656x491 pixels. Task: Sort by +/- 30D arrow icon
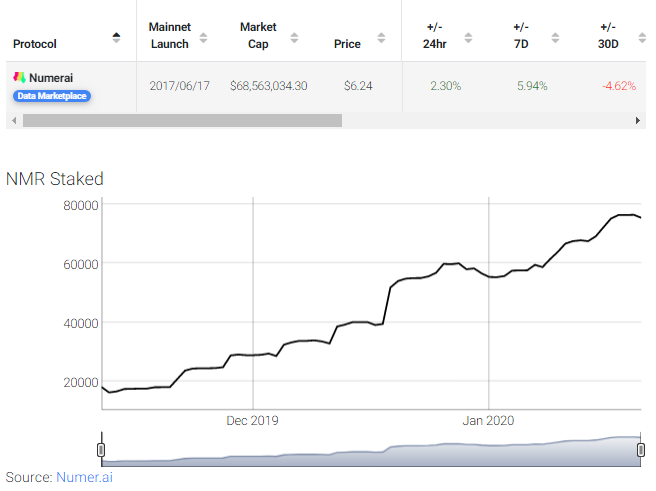642,38
